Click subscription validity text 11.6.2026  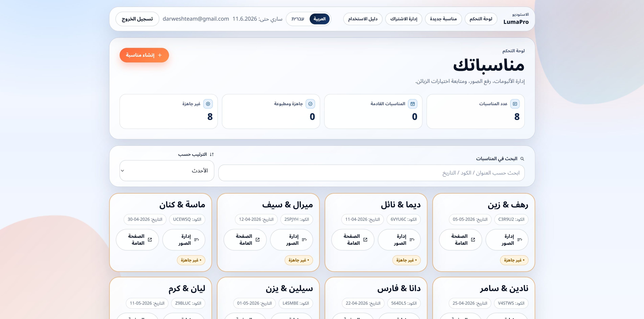(257, 19)
